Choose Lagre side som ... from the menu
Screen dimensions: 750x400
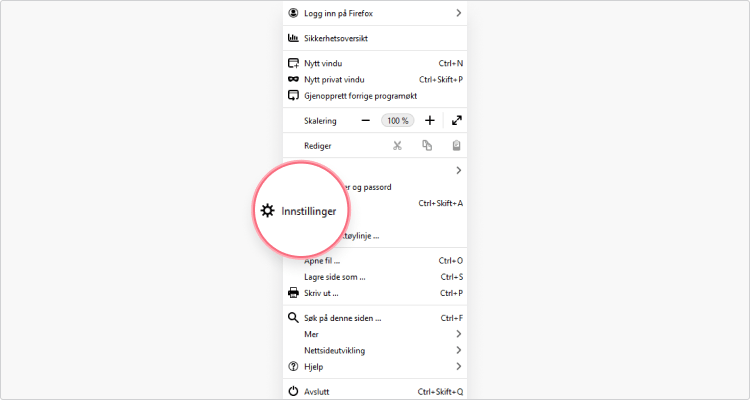pos(375,277)
